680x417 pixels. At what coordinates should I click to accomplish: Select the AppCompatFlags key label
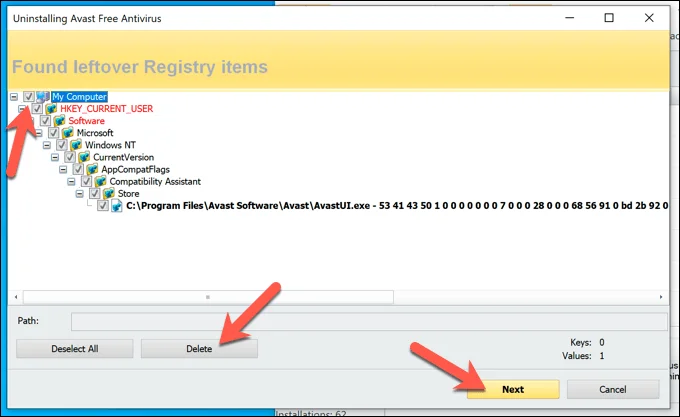tap(135, 169)
